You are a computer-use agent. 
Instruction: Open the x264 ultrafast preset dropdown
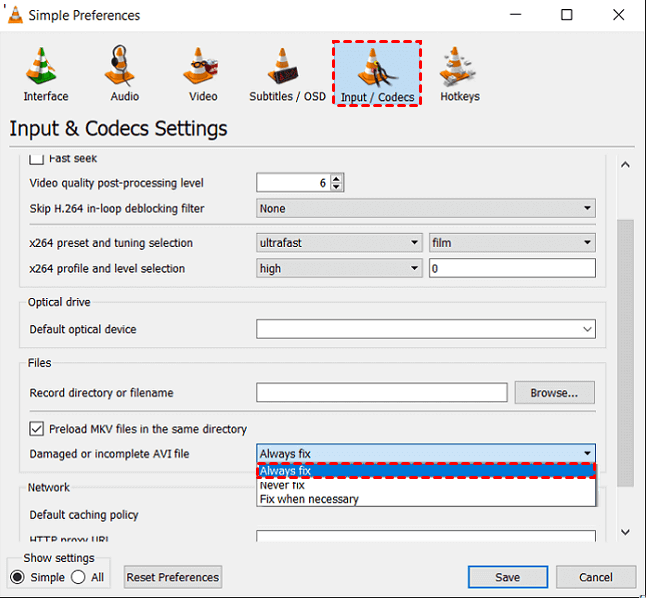click(x=339, y=243)
